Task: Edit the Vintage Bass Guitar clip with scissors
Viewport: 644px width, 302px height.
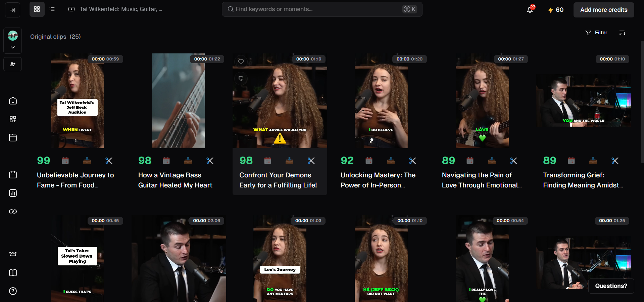Action: tap(210, 161)
